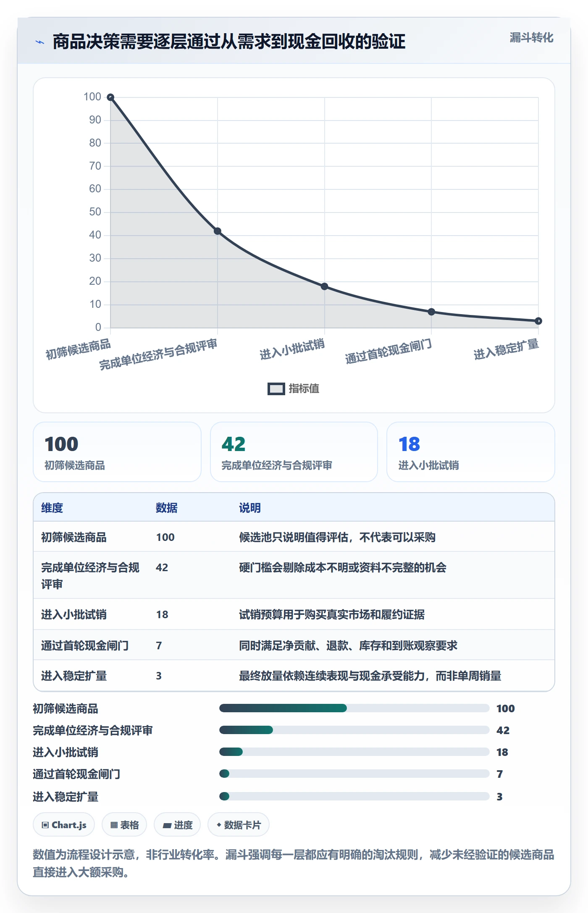Click table cell 完成单位经济与合规评审
This screenshot has height=913, width=588.
pos(90,576)
